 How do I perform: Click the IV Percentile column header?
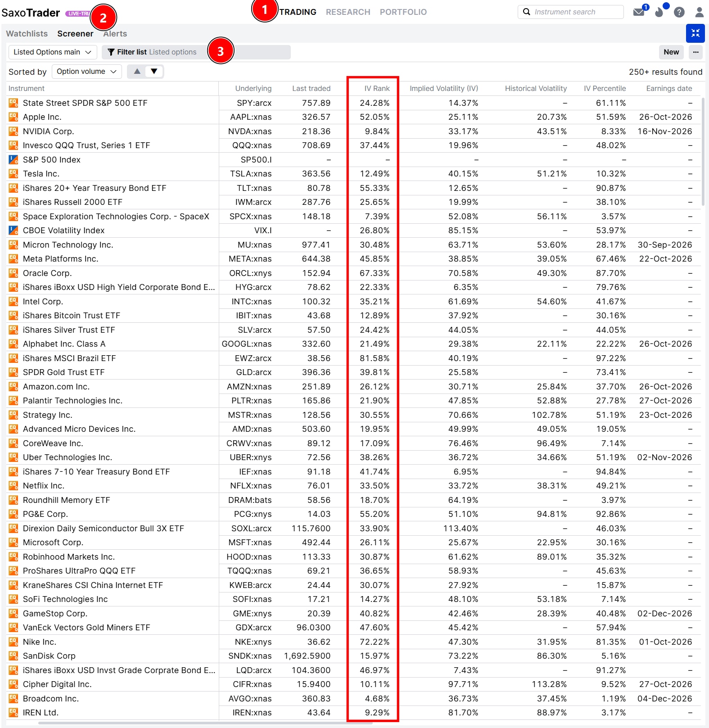tap(605, 89)
